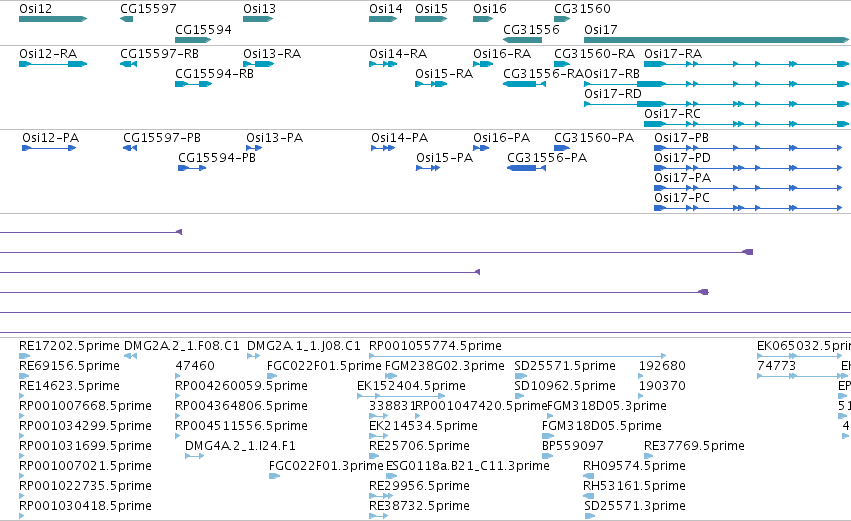Select the CG15594 gene feature
Viewport: 851px width, 521px height.
[193, 40]
